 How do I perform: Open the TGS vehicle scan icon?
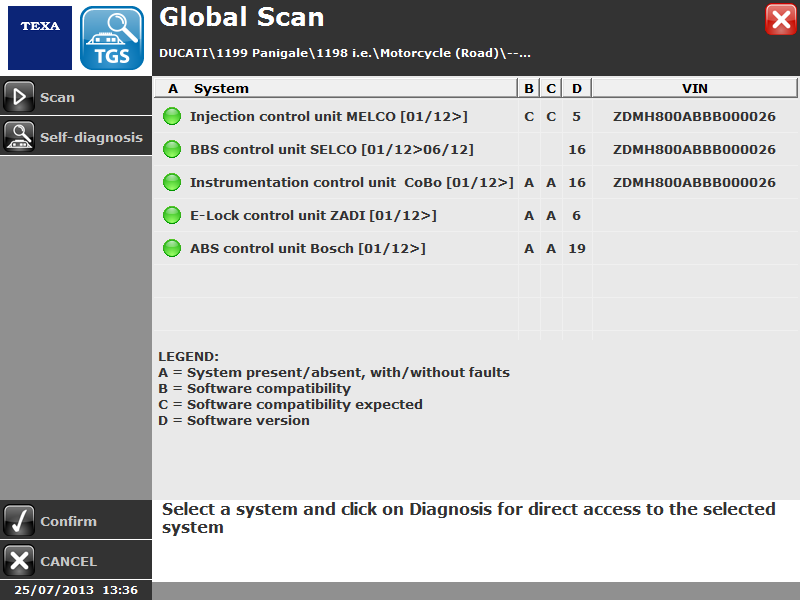112,38
